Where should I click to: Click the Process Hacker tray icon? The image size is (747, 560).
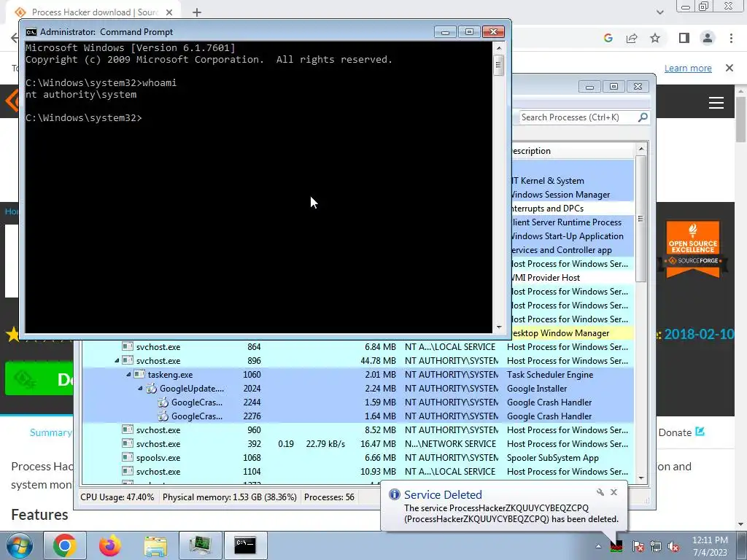click(x=616, y=545)
